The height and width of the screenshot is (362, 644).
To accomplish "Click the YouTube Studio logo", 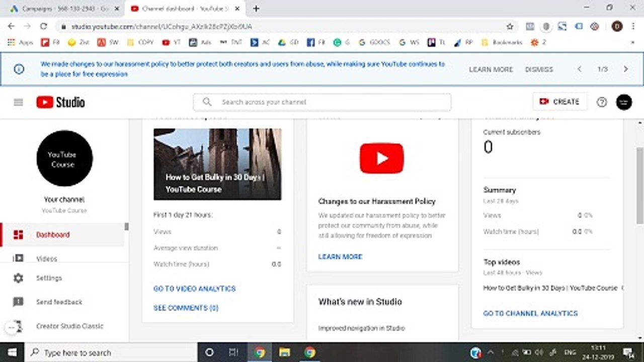I will [x=60, y=102].
